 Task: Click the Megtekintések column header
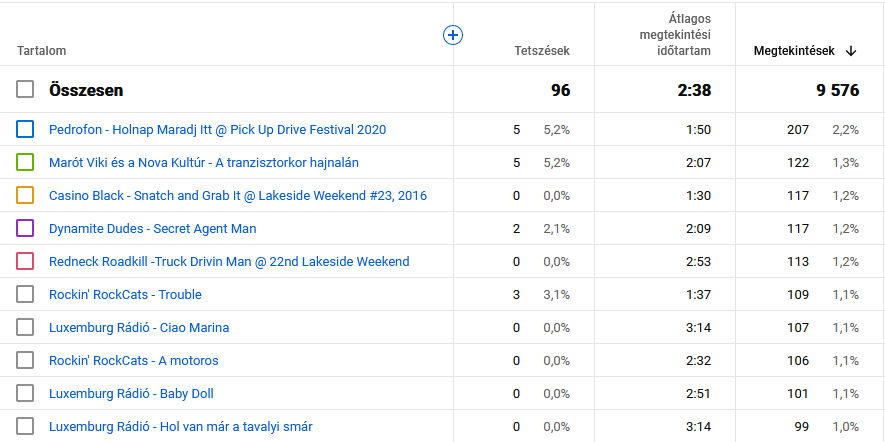pos(795,51)
